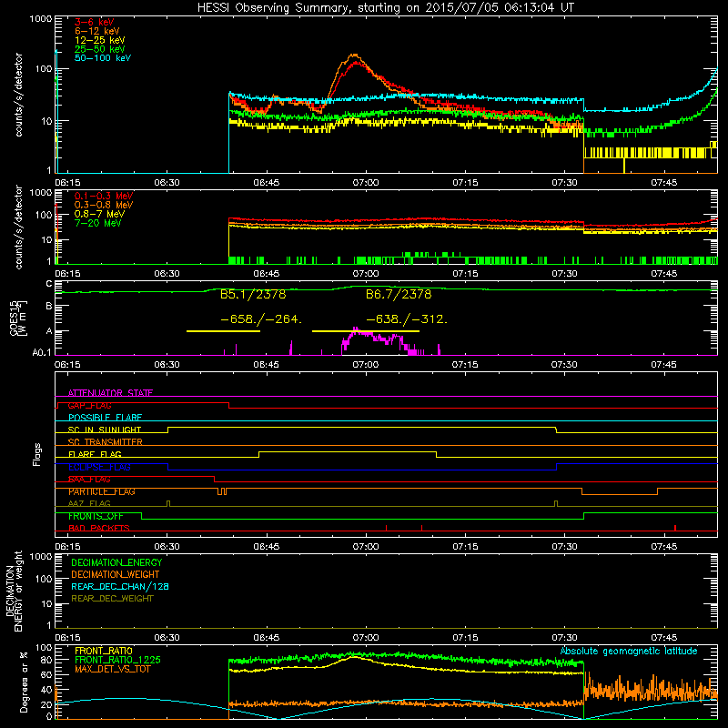Click the GOES15 axis label
This screenshot has height=728, width=728.
point(18,318)
